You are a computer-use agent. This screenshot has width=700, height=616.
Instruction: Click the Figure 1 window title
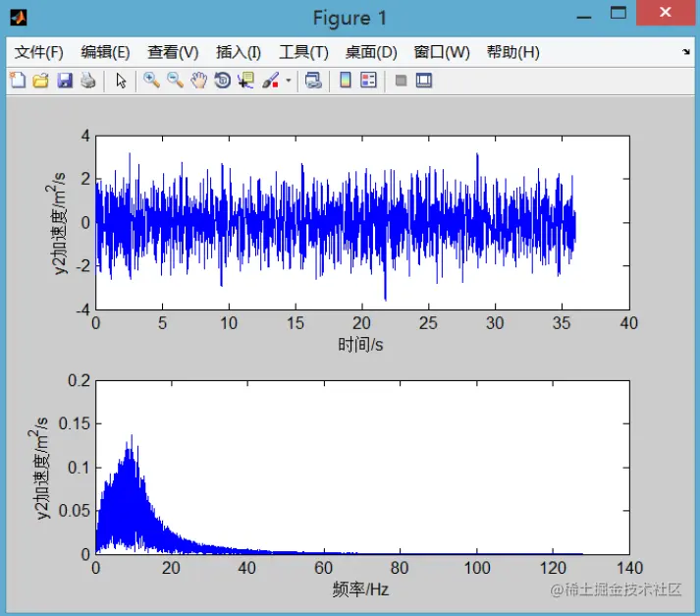[x=350, y=19]
